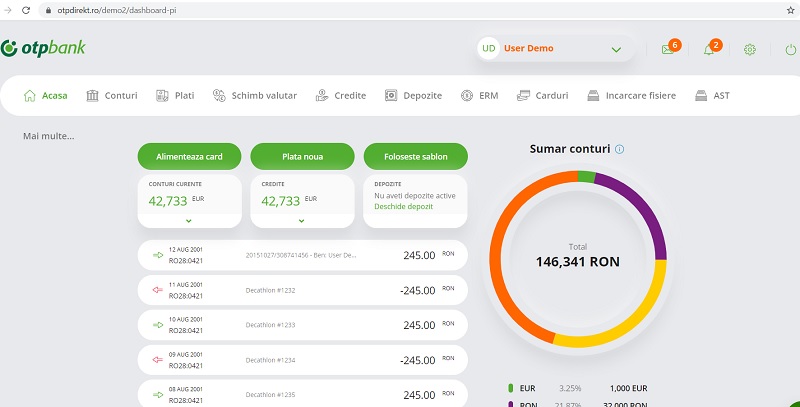Click the User Demo name
800x407 pixels.
[x=529, y=48]
